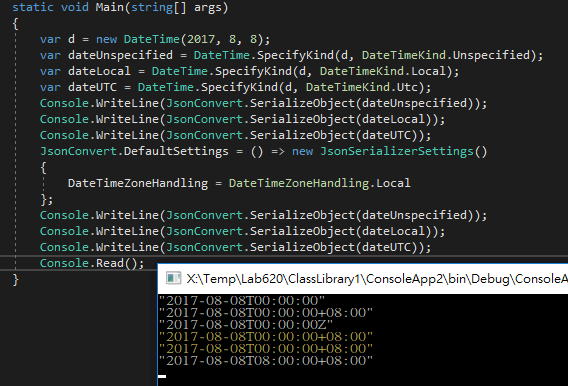Screen dimensions: 568x386
Task: Click console output line with T08:00:00+08:00
Action: 266,361
